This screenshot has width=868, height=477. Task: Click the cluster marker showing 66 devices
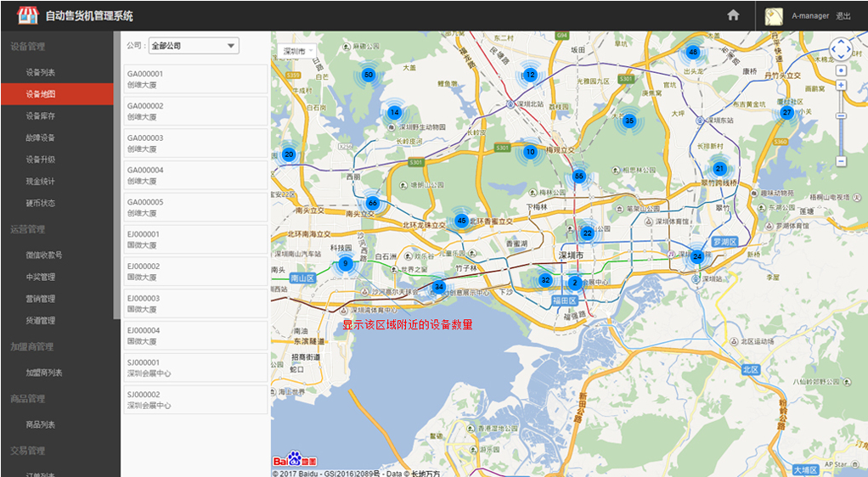[x=372, y=203]
